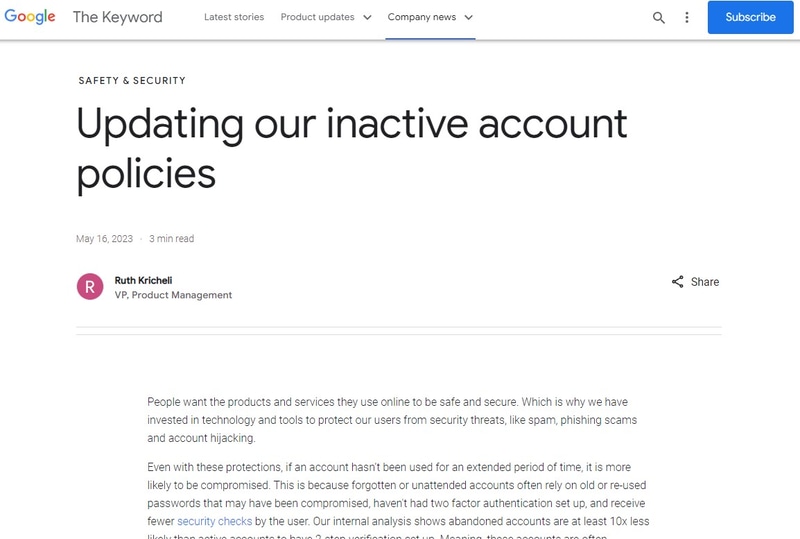Expand the chevron beside Company news
This screenshot has width=800, height=539.
(469, 17)
